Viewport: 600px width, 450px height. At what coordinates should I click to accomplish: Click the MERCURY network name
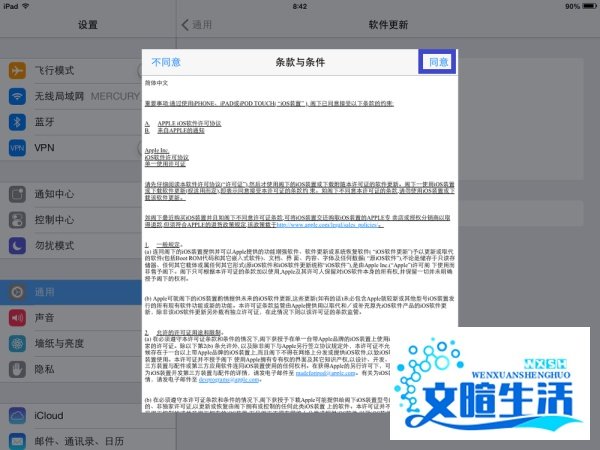point(115,96)
